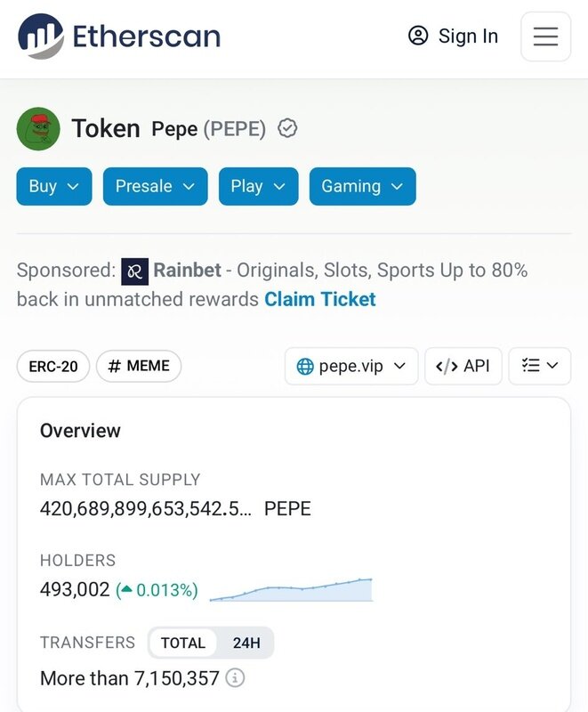Open the API button
Viewport: 588px width, 712px height.
click(x=463, y=366)
